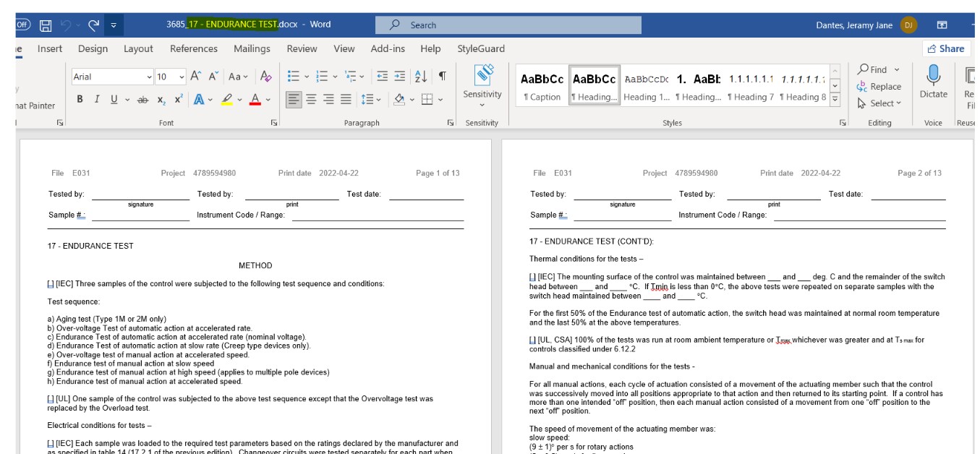Open the Arial font name dropdown
The image size is (980, 454).
[x=150, y=77]
